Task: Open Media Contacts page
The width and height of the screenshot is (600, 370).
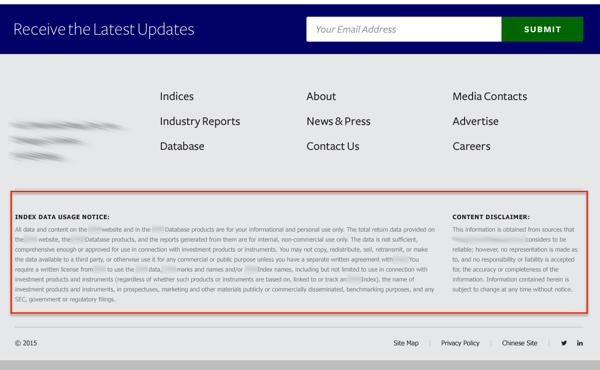Action: pos(489,96)
